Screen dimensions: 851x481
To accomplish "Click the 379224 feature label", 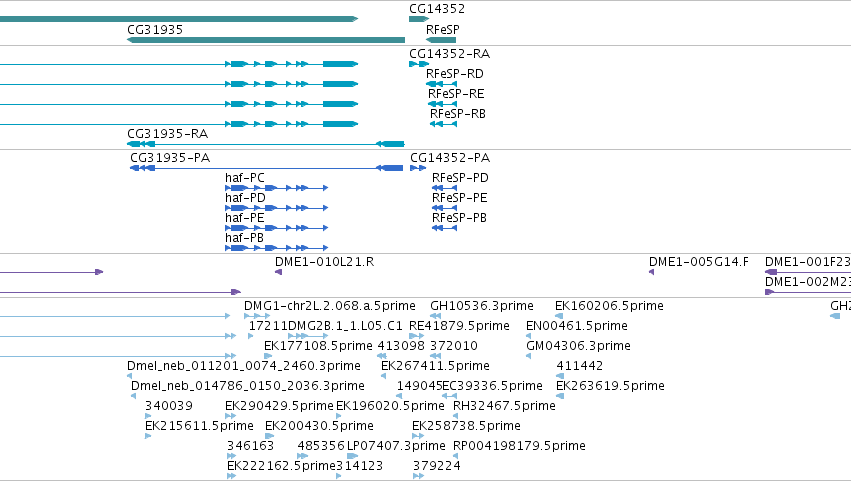I will point(436,467).
